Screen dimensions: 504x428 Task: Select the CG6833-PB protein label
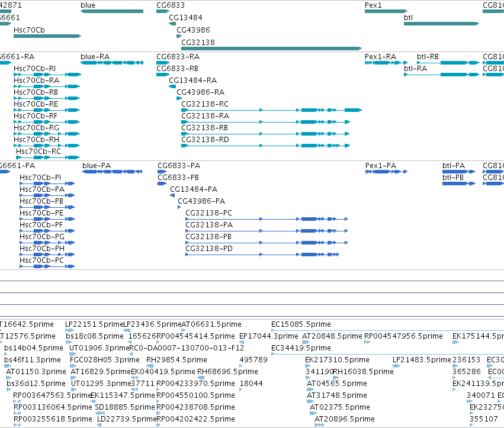(178, 178)
